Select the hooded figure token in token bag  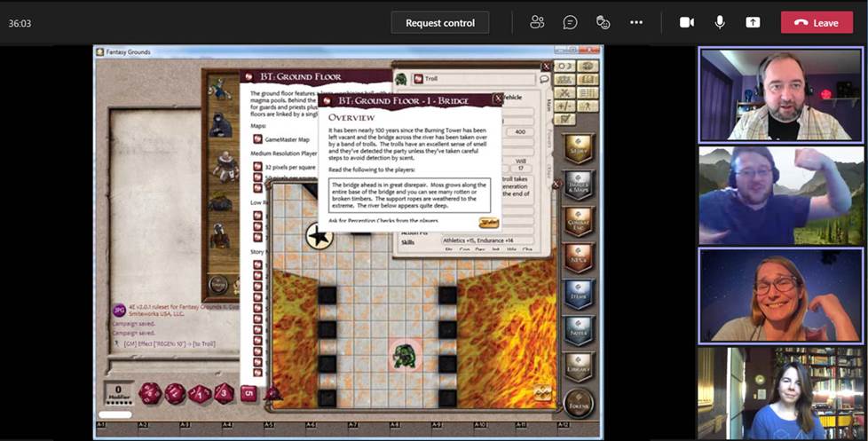tap(220, 125)
